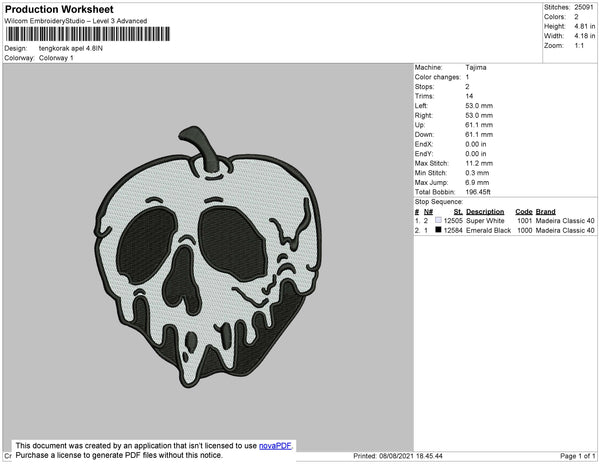Click the Width value '4.18 in'
The width and height of the screenshot is (600, 464).
click(x=584, y=36)
